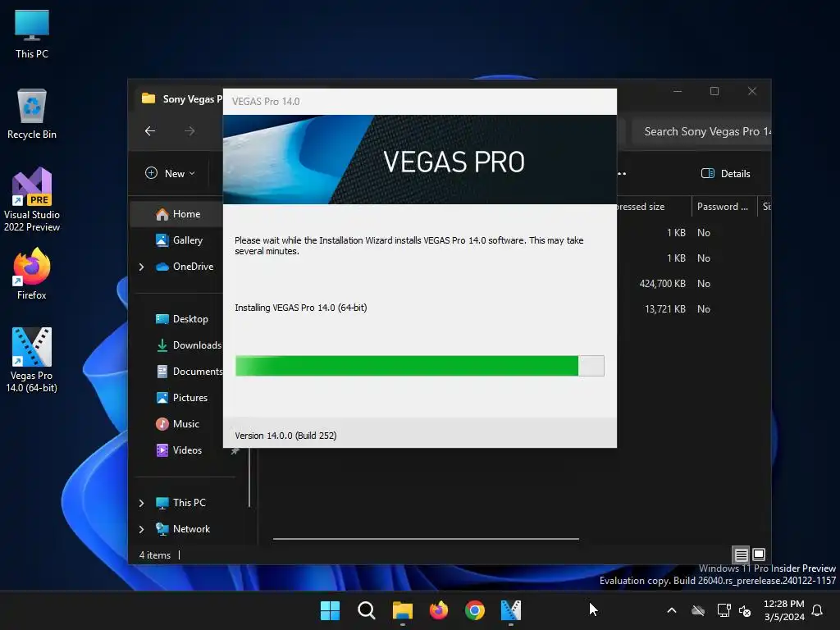Launch Google Chrome from the taskbar
The height and width of the screenshot is (630, 840).
click(x=475, y=610)
